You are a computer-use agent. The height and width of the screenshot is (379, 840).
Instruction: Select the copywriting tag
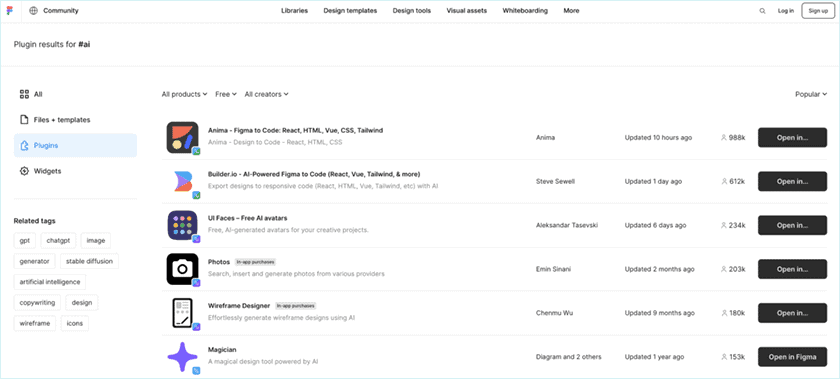(38, 302)
